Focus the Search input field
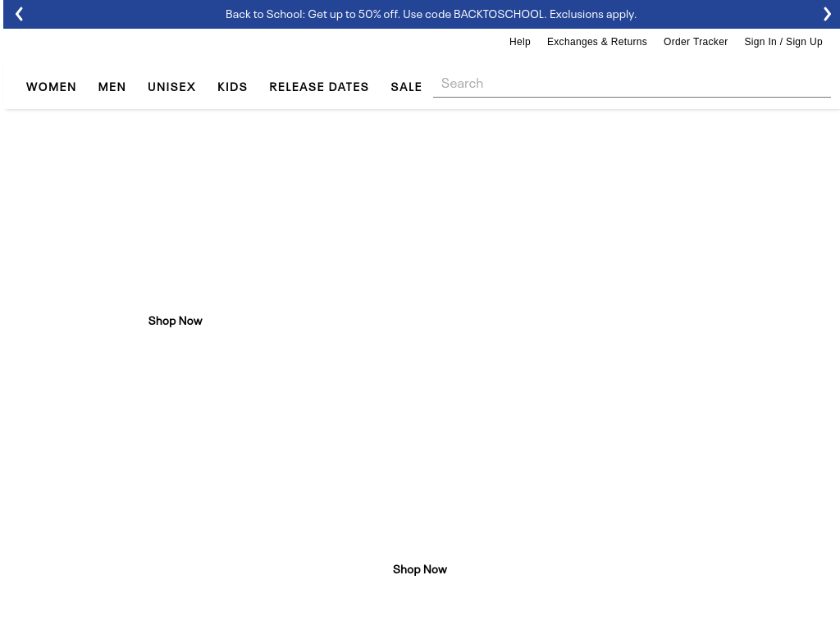This screenshot has height=630, width=840. 632,83
